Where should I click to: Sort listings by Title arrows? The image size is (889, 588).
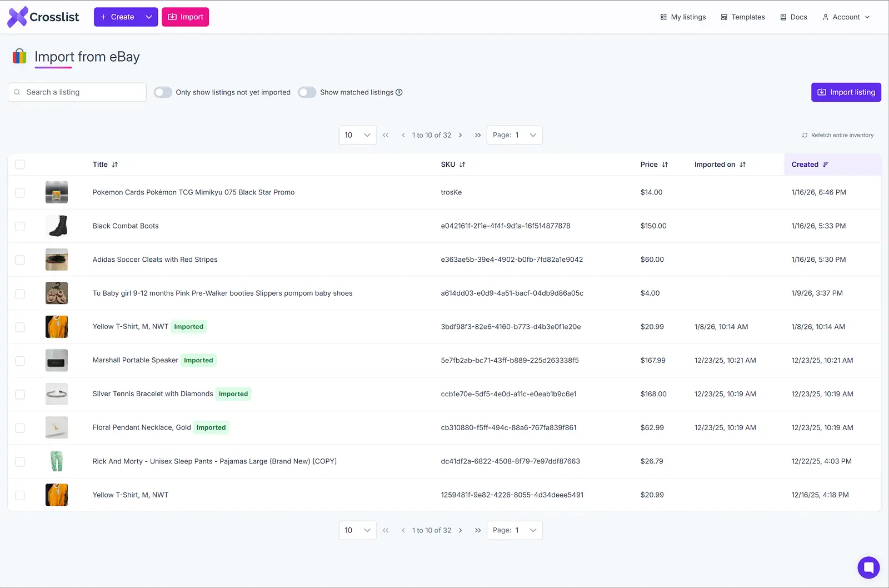[x=114, y=165]
